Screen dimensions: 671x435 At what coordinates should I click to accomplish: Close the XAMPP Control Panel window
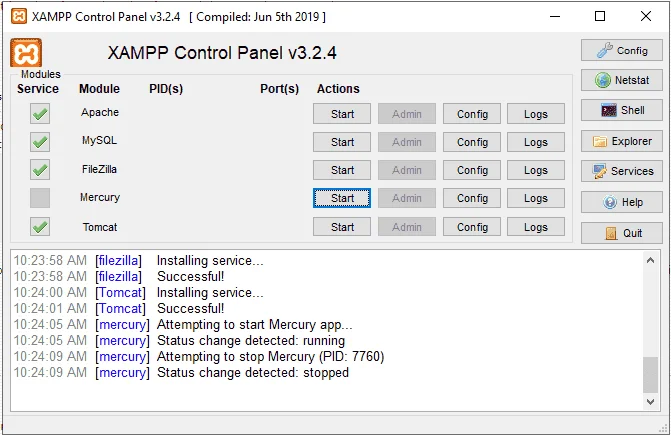pyautogui.click(x=646, y=17)
